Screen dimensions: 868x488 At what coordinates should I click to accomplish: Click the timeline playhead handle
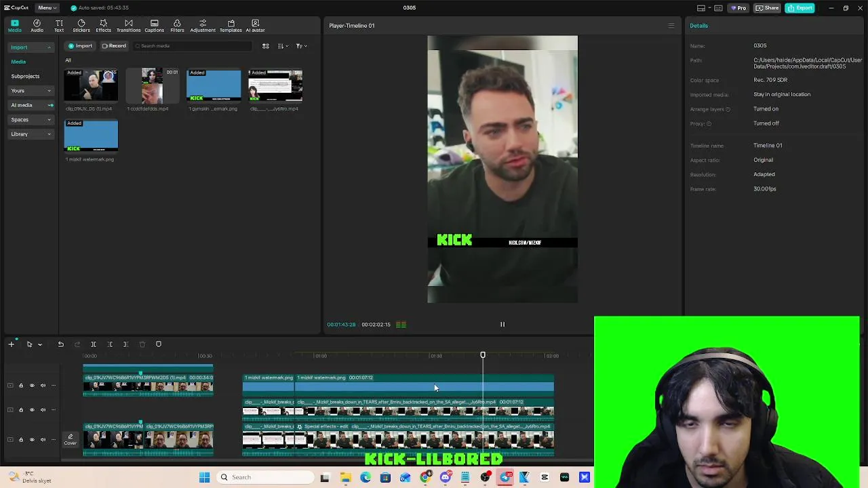tap(483, 355)
